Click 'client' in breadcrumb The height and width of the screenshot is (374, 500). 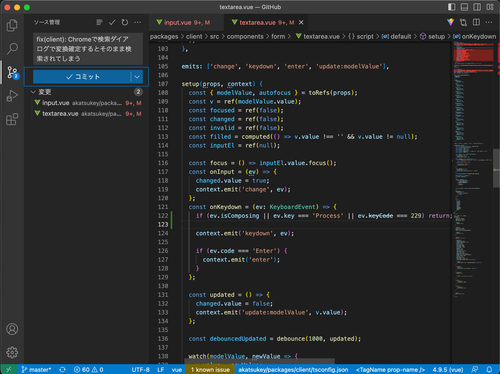194,36
